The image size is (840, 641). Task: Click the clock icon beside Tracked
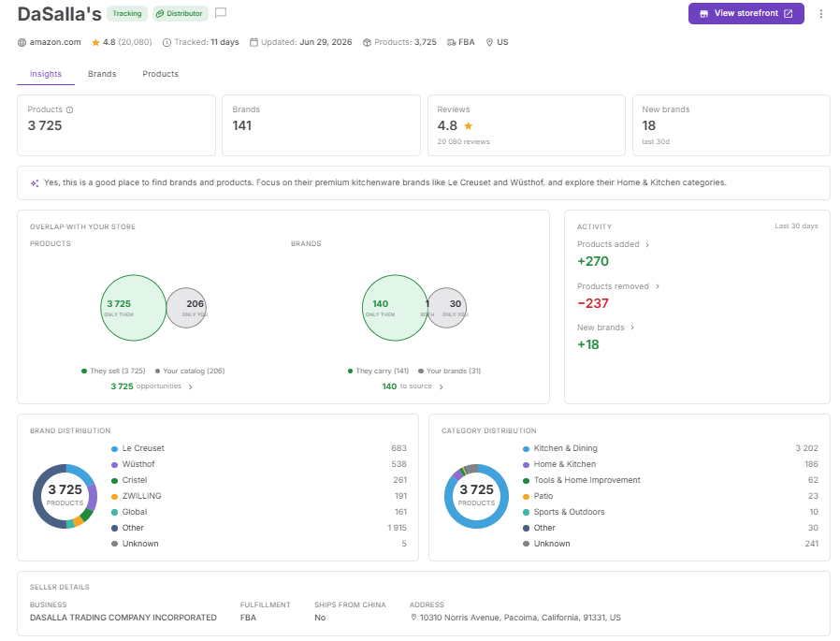tap(167, 42)
